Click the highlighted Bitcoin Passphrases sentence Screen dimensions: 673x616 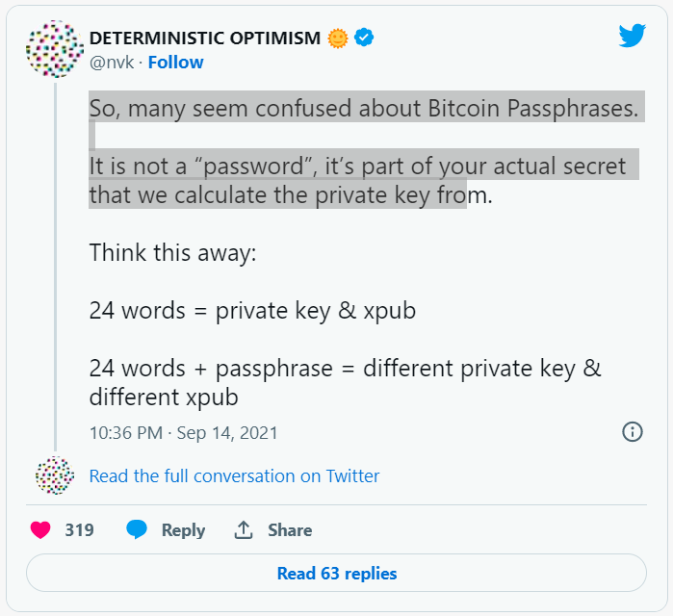(x=364, y=108)
